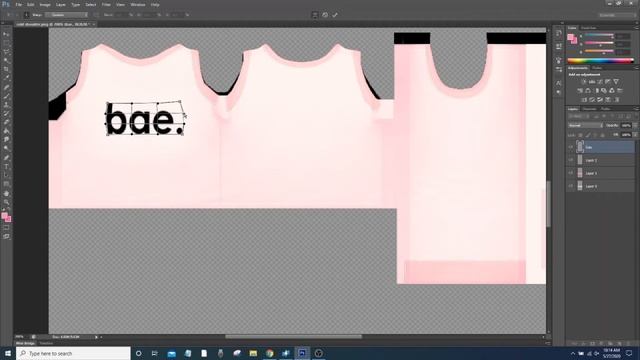
Task: Open the layer Fill dropdown
Action: (634, 135)
